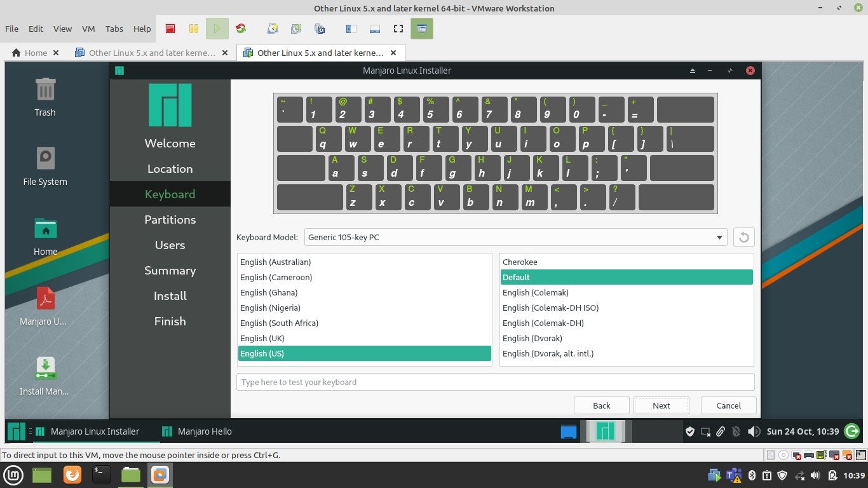868x488 pixels.
Task: Open the Home folder desktop icon
Action: pyautogui.click(x=45, y=236)
